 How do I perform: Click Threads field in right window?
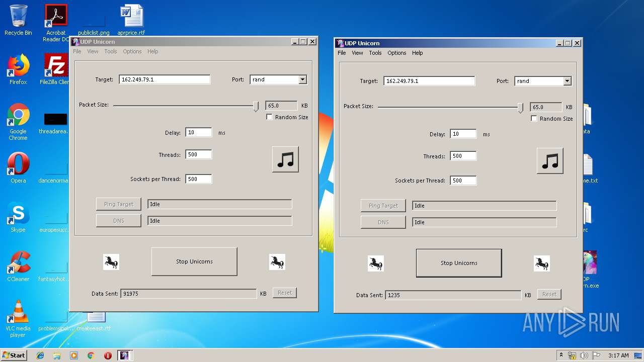coord(463,156)
